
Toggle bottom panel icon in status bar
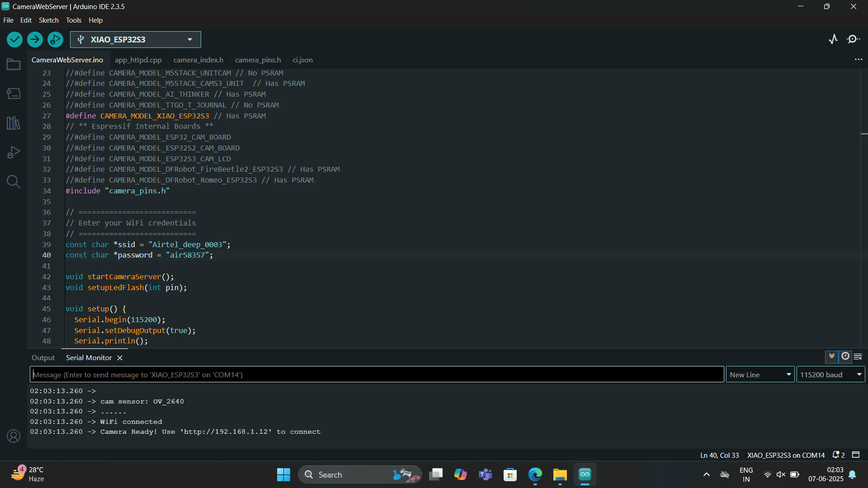click(x=856, y=455)
